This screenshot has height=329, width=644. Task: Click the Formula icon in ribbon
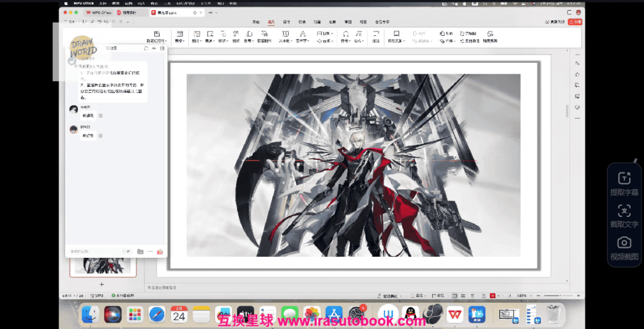point(358,34)
